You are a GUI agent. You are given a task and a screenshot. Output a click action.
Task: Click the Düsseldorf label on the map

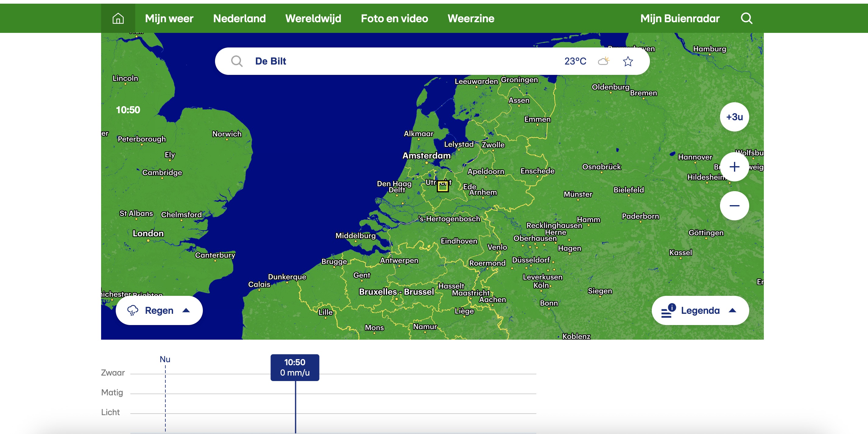coord(531,260)
